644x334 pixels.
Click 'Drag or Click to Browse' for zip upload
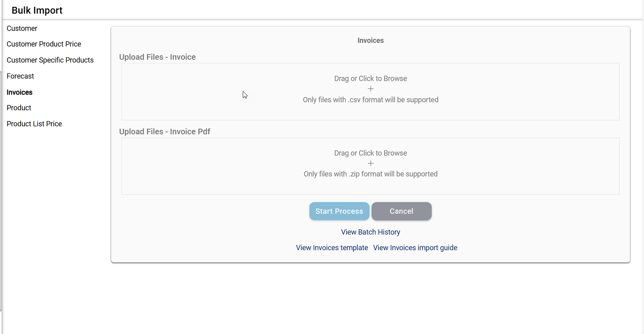[370, 153]
